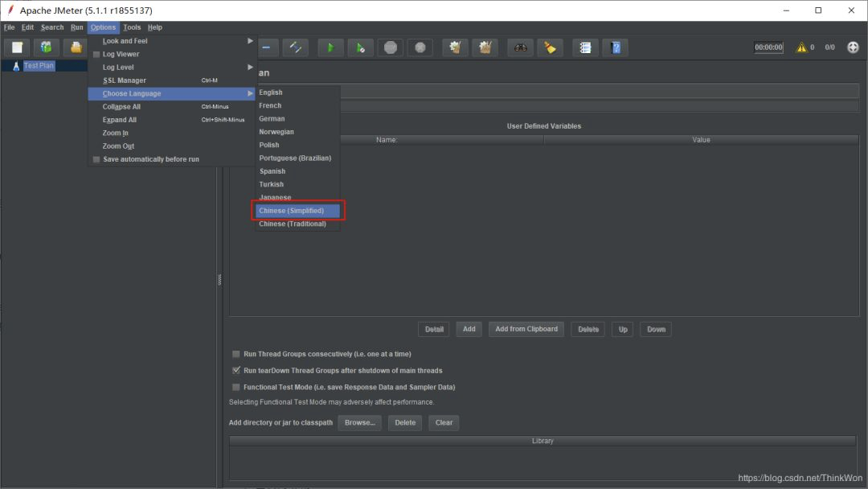868x489 pixels.
Task: Select German language option
Action: pyautogui.click(x=298, y=118)
